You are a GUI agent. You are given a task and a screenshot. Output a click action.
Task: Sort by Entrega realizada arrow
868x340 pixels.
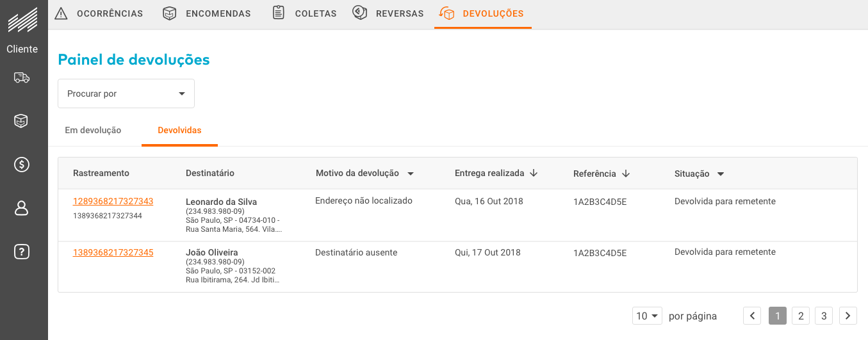coord(534,174)
